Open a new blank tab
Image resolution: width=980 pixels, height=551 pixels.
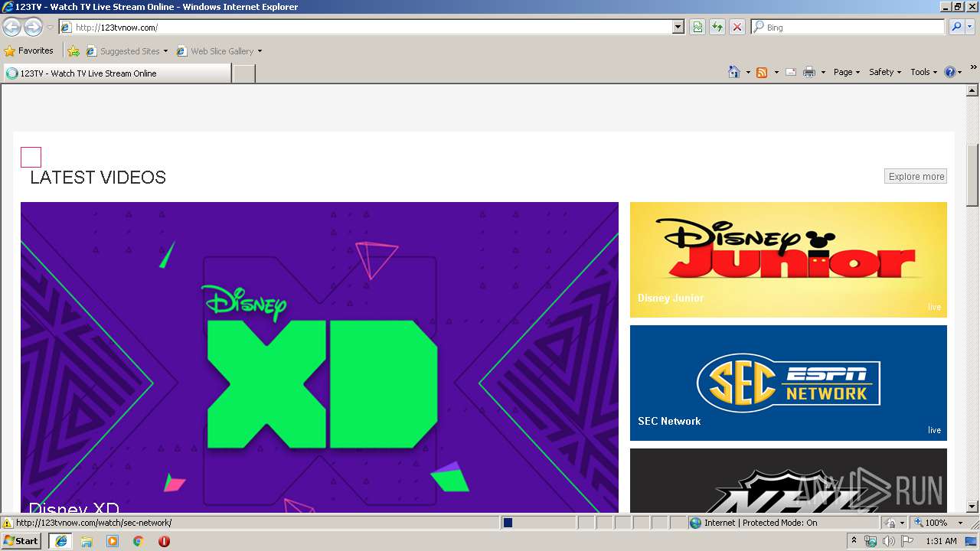(243, 73)
